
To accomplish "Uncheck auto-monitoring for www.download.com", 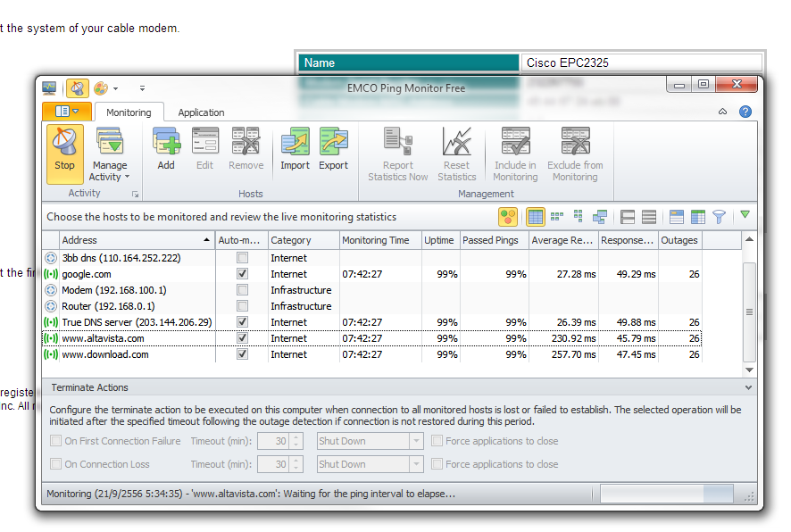I will (x=242, y=354).
